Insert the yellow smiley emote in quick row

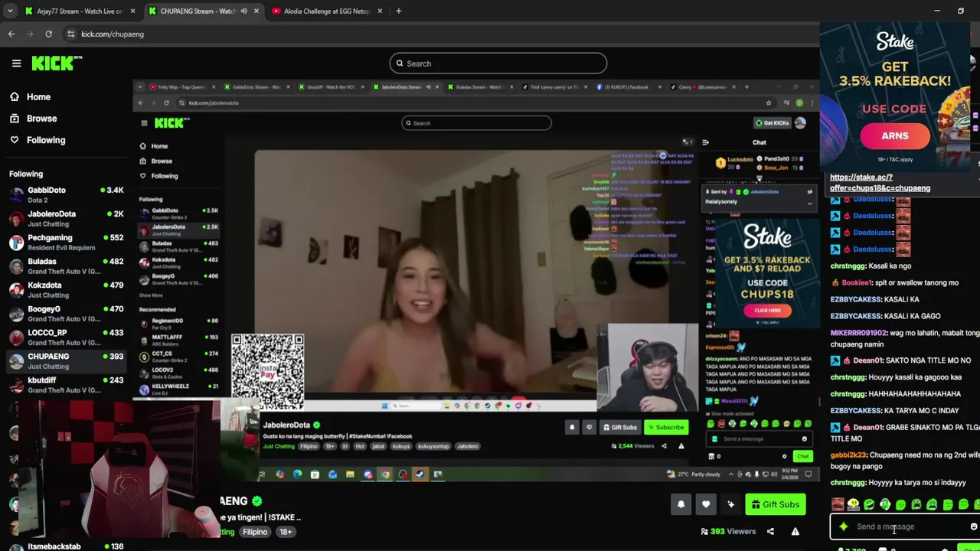[853, 504]
